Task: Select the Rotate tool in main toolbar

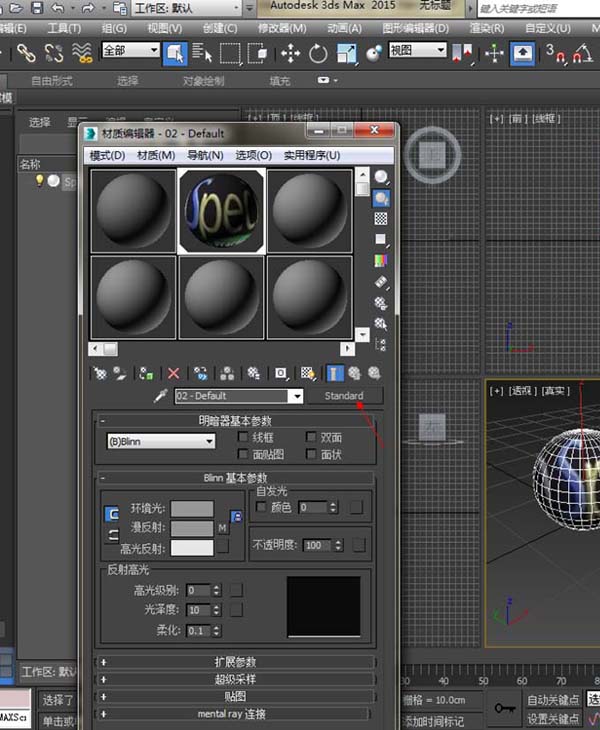Action: [x=318, y=52]
